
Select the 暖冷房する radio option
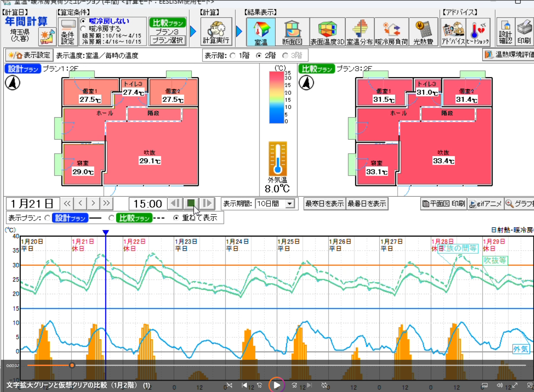tap(83, 29)
